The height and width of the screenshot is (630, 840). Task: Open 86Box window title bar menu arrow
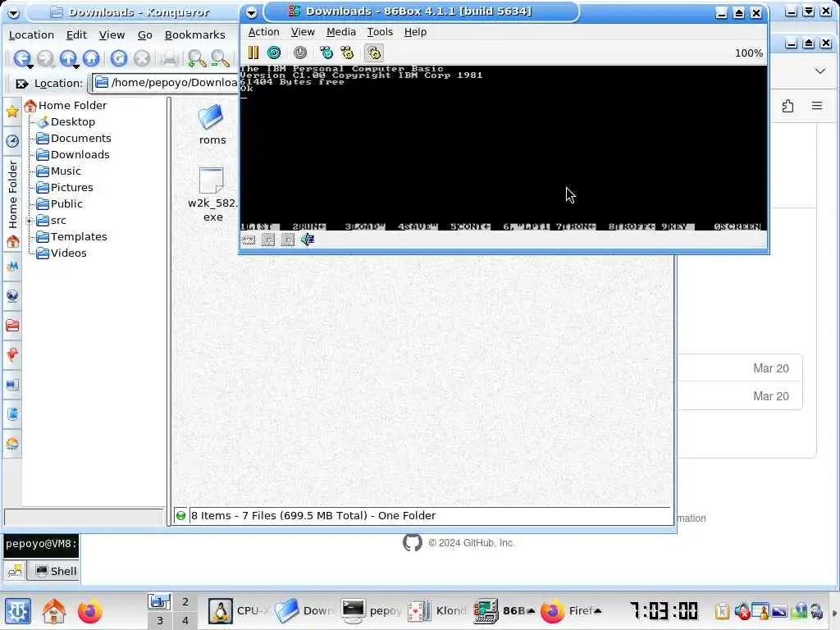click(x=251, y=13)
